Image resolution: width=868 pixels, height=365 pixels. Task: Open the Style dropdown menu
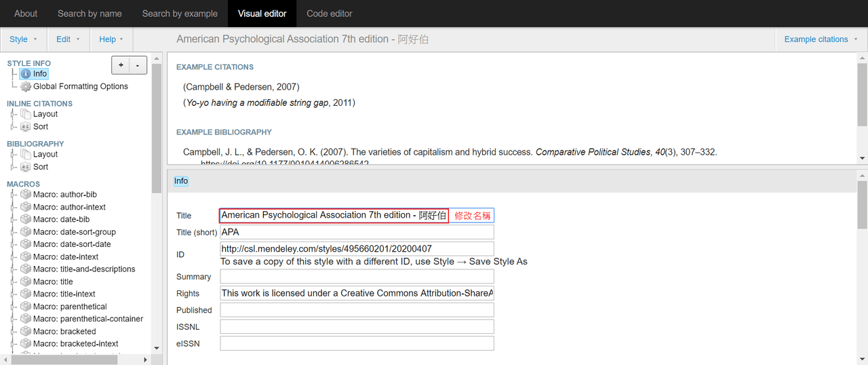tap(23, 39)
